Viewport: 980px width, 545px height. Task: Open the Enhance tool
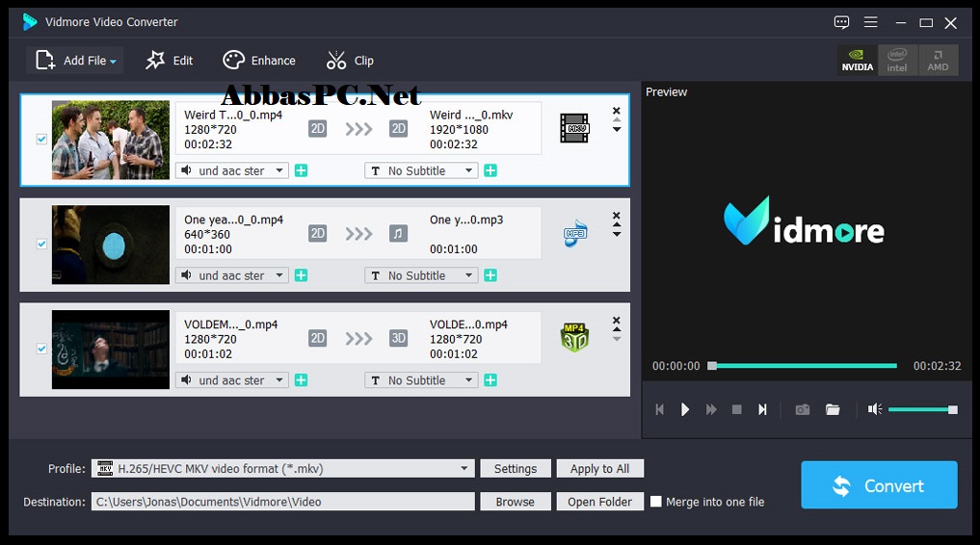[x=259, y=61]
